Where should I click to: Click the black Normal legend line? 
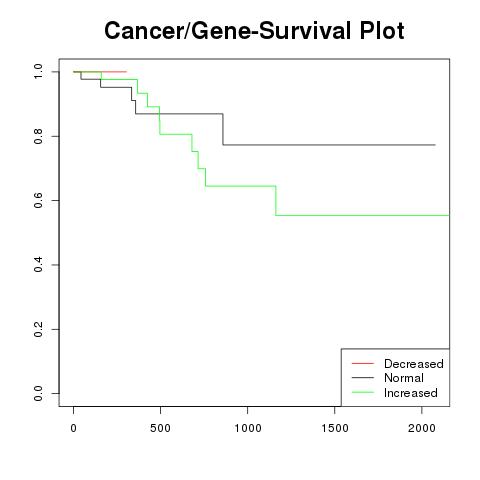[x=363, y=378]
